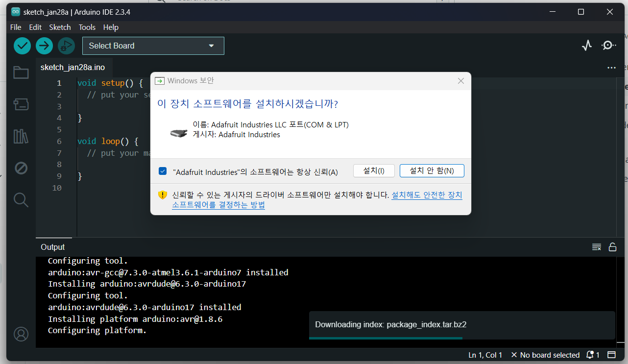The image size is (628, 364).
Task: Click 'Installing platform arduino:avr@1.8.6' output line
Action: click(135, 319)
